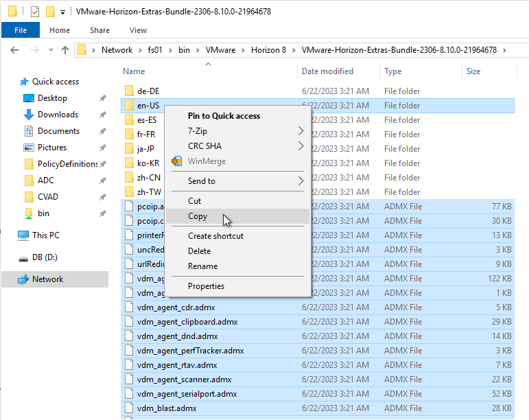
Task: Expand the chevron after Network breadcrumb
Action: coord(140,50)
